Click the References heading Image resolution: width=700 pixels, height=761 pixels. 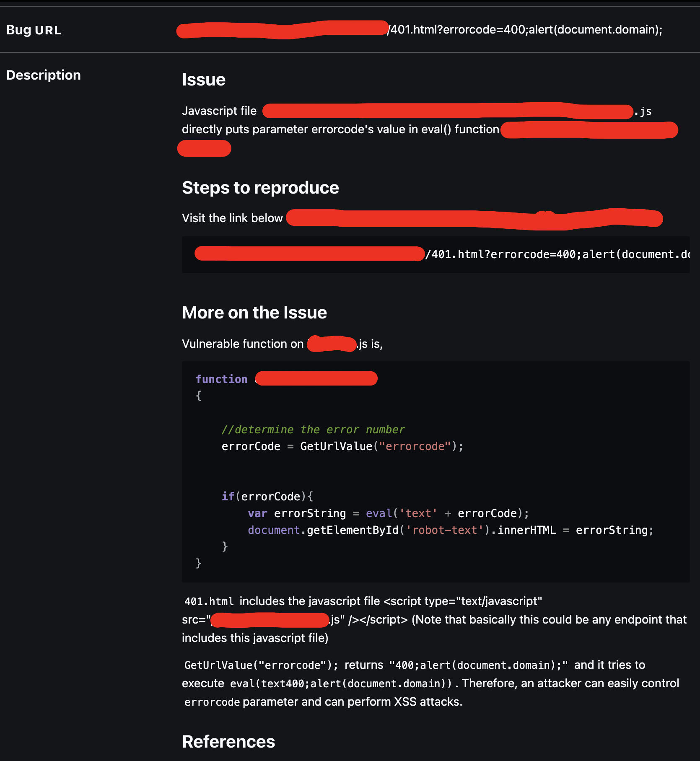click(228, 742)
